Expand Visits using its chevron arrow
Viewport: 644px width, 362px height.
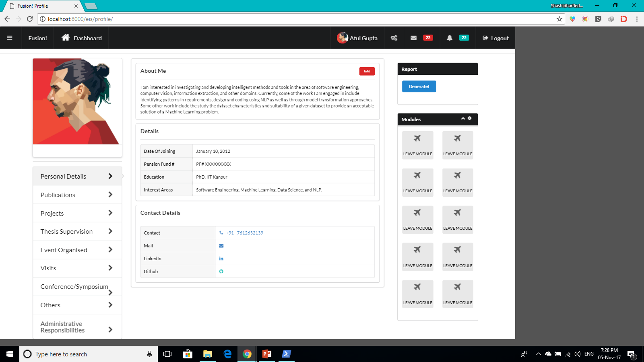coord(110,268)
